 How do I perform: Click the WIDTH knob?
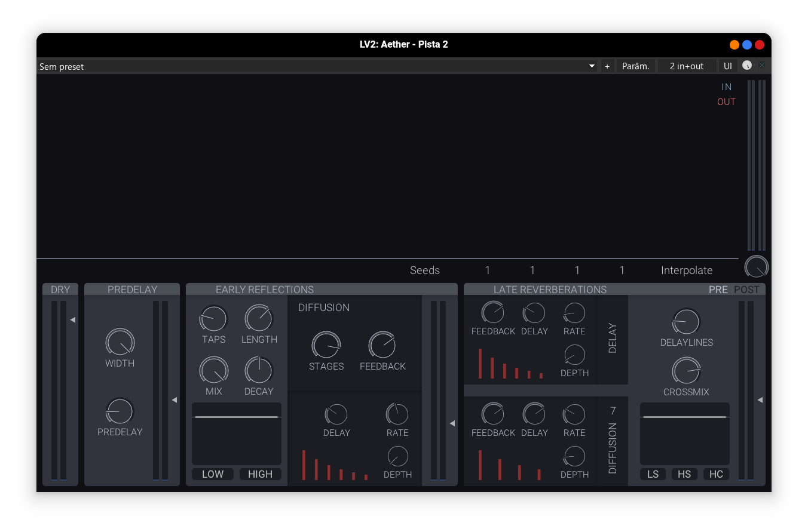tap(120, 343)
